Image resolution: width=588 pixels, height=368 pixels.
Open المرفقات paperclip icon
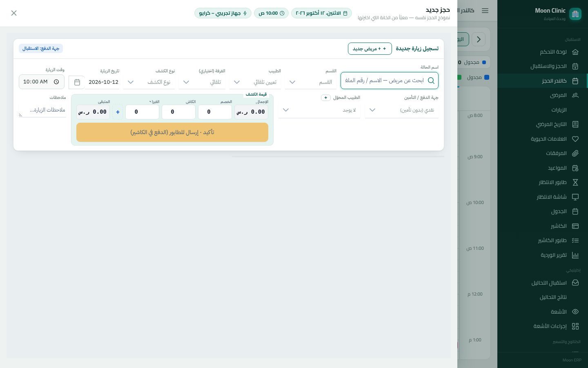pyautogui.click(x=575, y=153)
